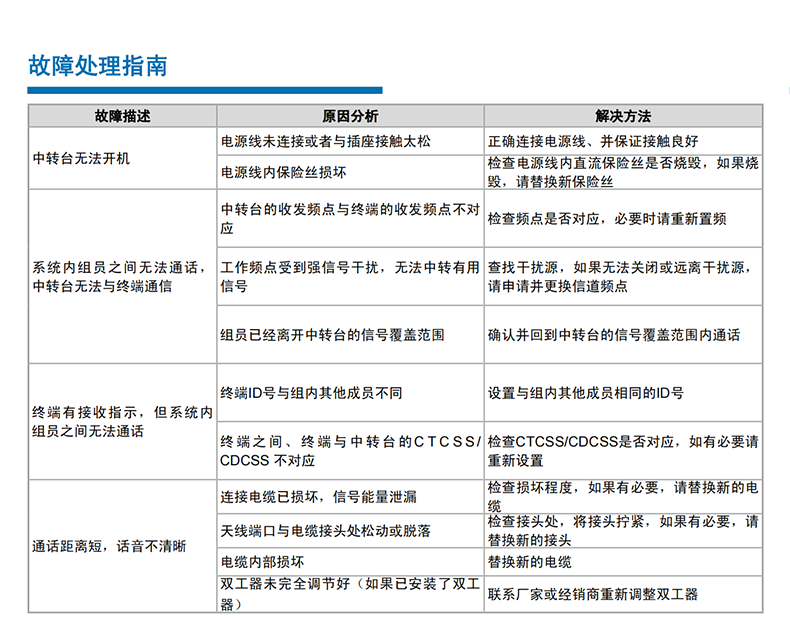Screen dimensions: 790x619
Task: Click the 通话距离短，话音不清晰 fault cell
Action: coord(109,546)
